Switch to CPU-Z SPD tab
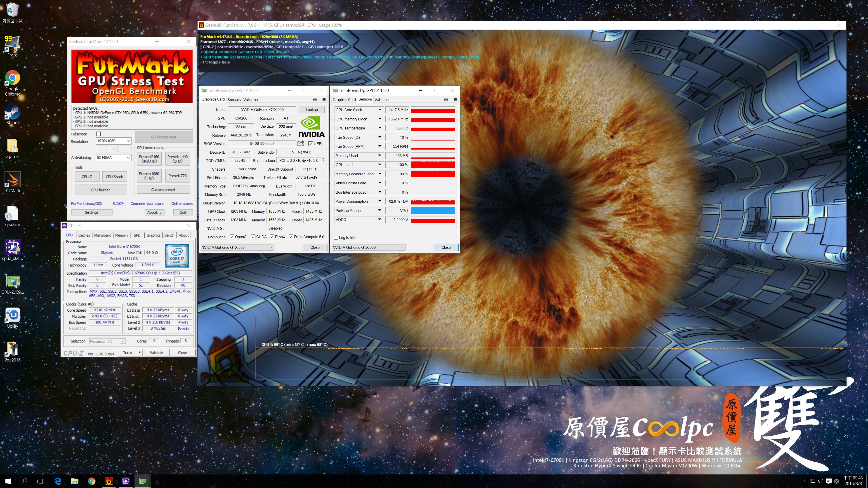 (x=137, y=235)
